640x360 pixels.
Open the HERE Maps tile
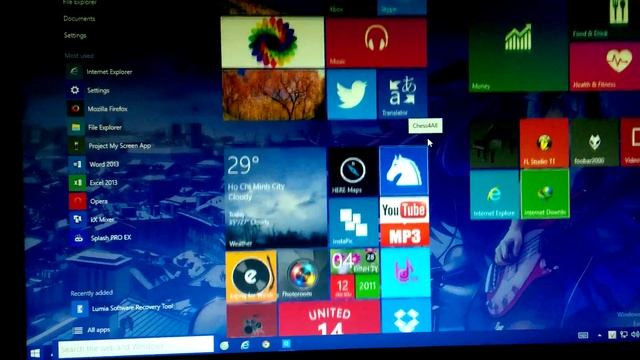tap(353, 172)
